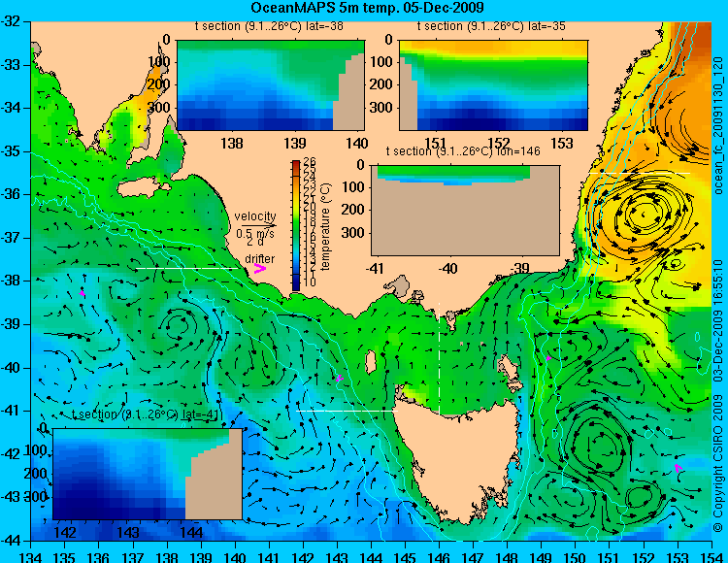Select inset title 't section (9.1..26°C) lat=-38'
Image resolution: width=728 pixels, height=563 pixels.
(x=269, y=26)
